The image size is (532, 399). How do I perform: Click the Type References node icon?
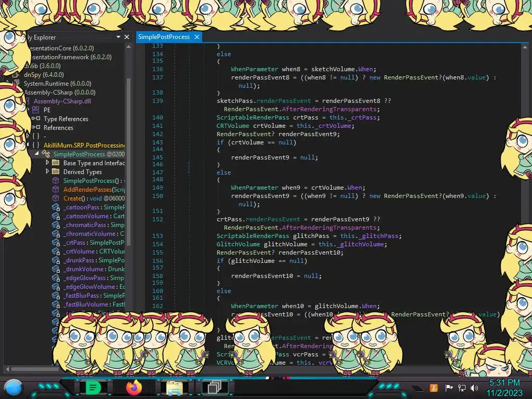pos(36,119)
